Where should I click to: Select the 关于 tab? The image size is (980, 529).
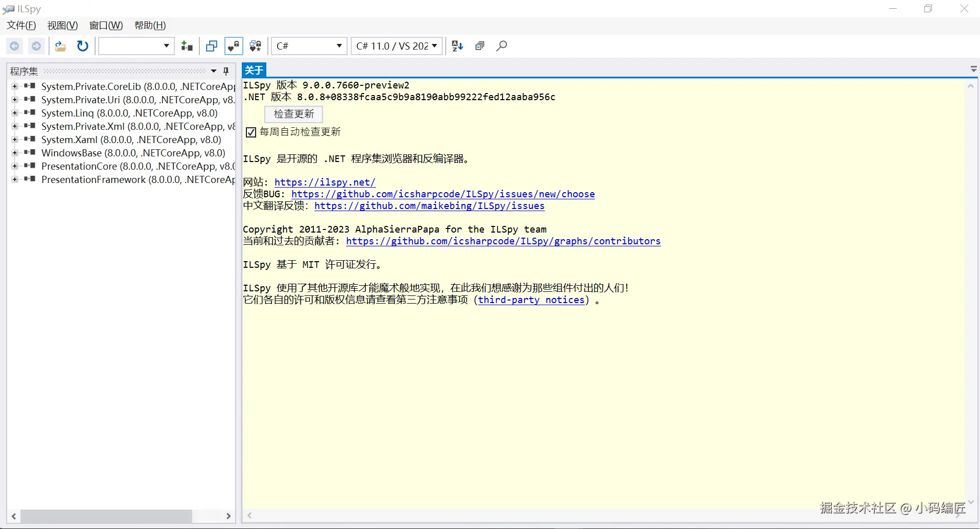(x=254, y=70)
